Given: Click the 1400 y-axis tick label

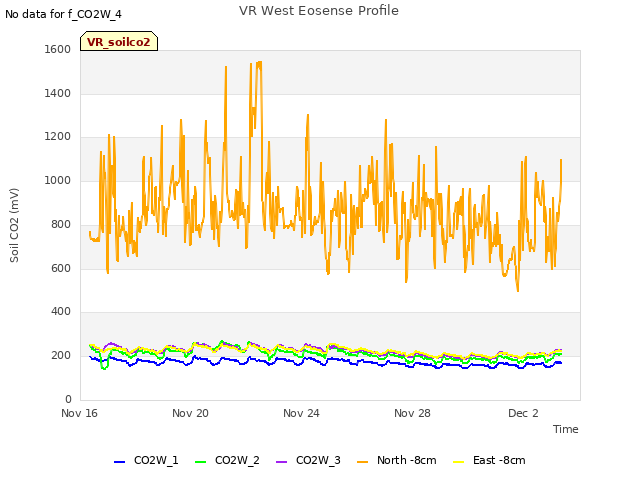Looking at the screenshot, I should click(x=58, y=93).
